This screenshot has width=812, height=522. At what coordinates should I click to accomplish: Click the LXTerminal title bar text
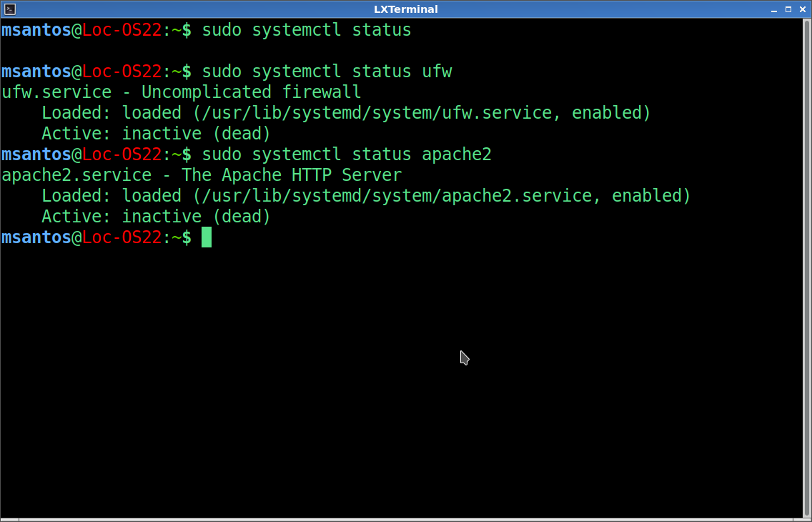pyautogui.click(x=405, y=9)
